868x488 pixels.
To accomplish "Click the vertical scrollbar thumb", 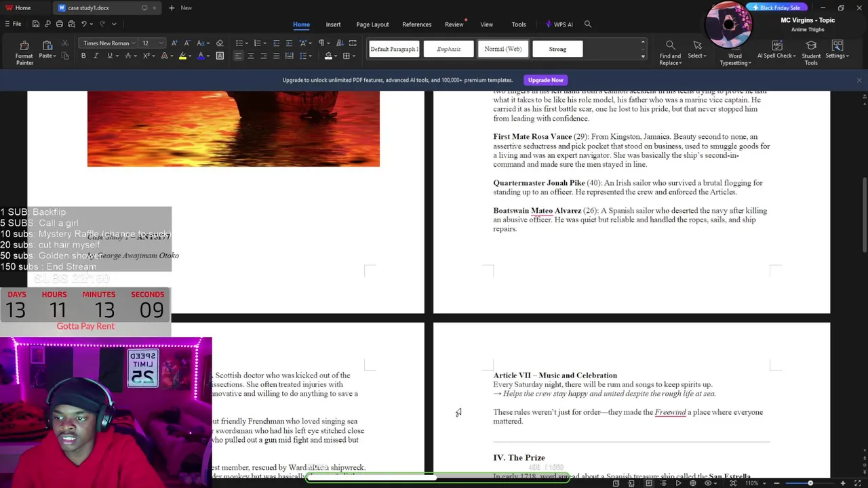I will [x=864, y=216].
